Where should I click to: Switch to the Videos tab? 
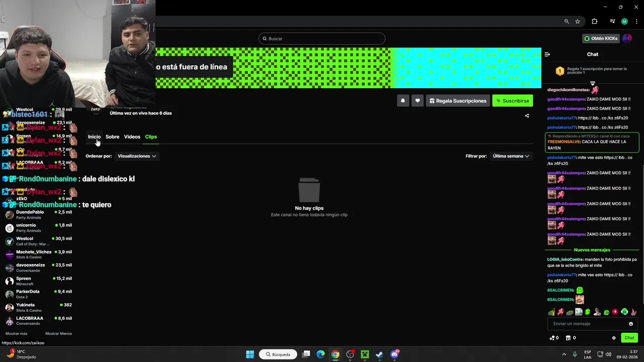pos(132,137)
